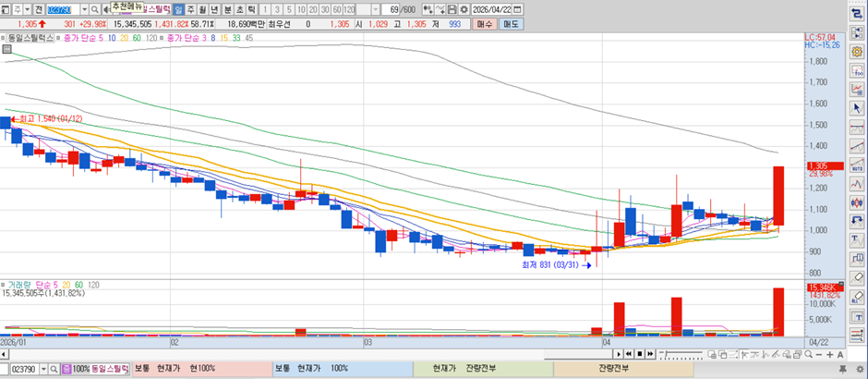Viewport: 868px width, 379px height.
Task: Select the arrow pointer tool in sidebar
Action: click(858, 107)
